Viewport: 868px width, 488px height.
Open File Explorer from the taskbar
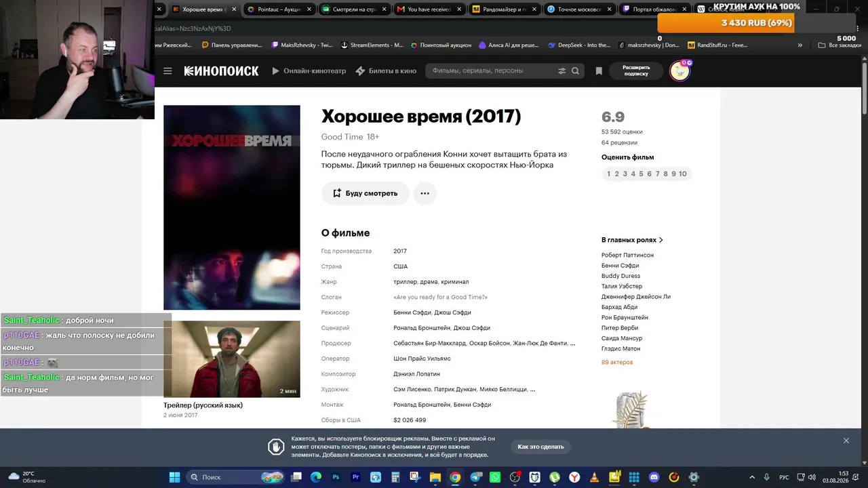pos(435,477)
